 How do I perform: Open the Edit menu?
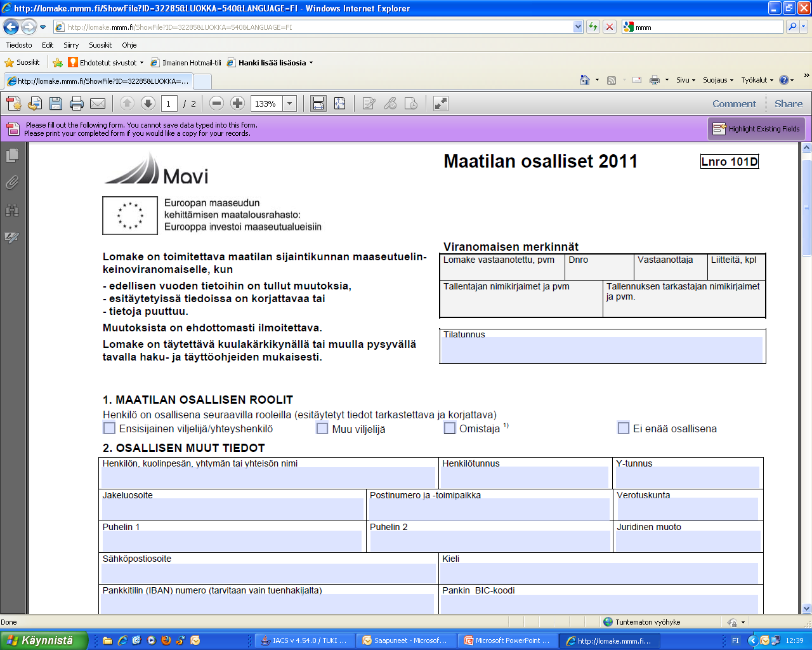[x=48, y=45]
